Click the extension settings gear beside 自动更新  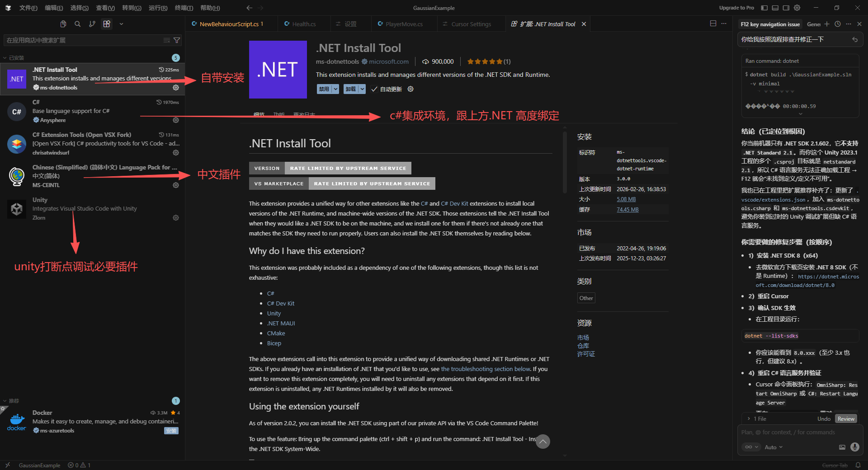[410, 89]
